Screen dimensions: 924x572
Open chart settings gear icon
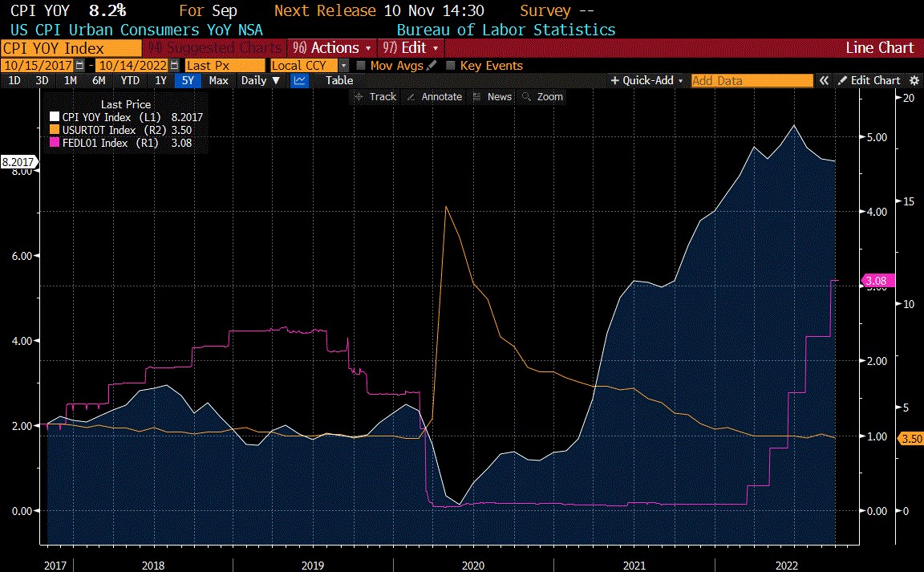pyautogui.click(x=914, y=80)
